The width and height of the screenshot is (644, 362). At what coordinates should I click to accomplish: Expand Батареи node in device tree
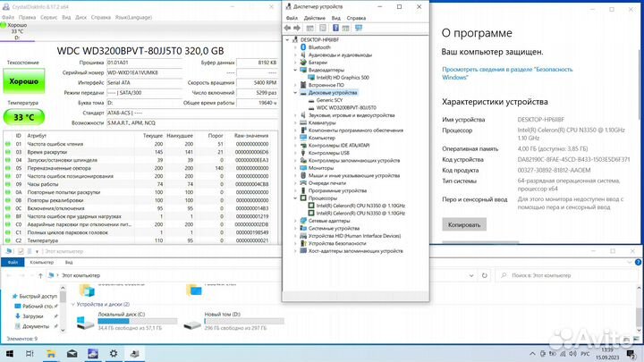(295, 63)
